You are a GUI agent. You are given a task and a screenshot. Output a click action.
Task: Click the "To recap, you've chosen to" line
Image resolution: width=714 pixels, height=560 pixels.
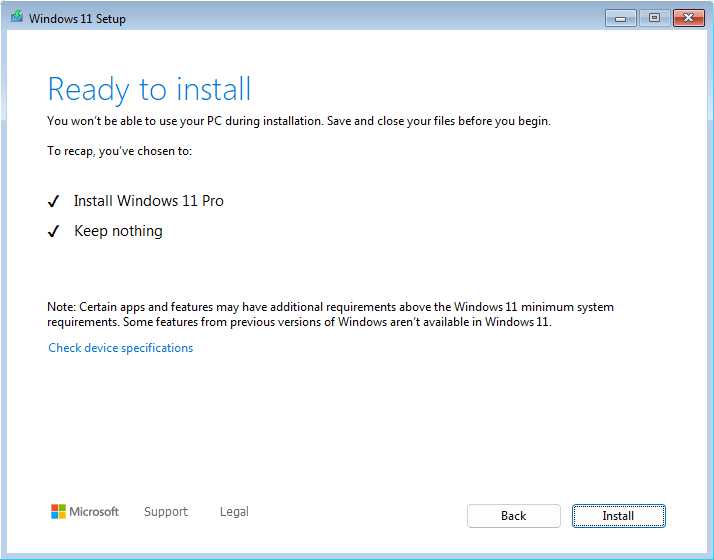[120, 151]
